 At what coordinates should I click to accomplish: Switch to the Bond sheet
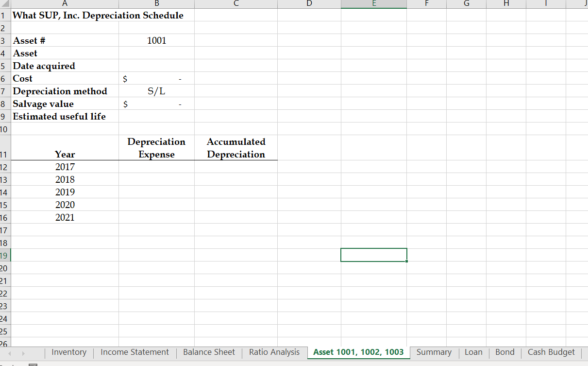tap(504, 352)
